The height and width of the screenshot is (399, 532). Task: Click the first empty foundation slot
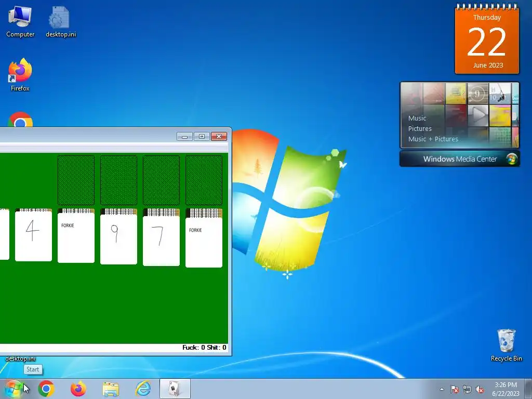(x=76, y=180)
